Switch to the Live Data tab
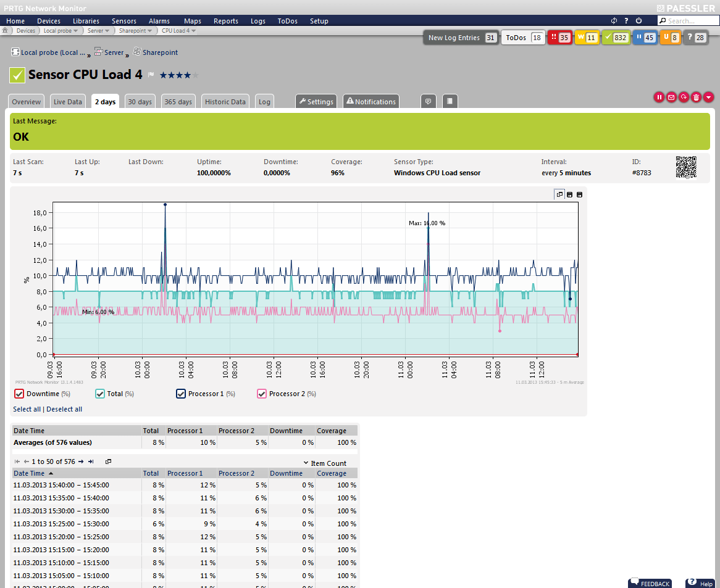The image size is (720, 588). 67,101
